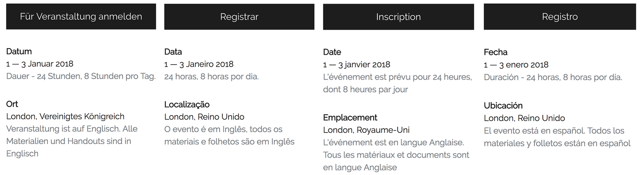Click London, Vereinigtes Königreich location text

65,116
